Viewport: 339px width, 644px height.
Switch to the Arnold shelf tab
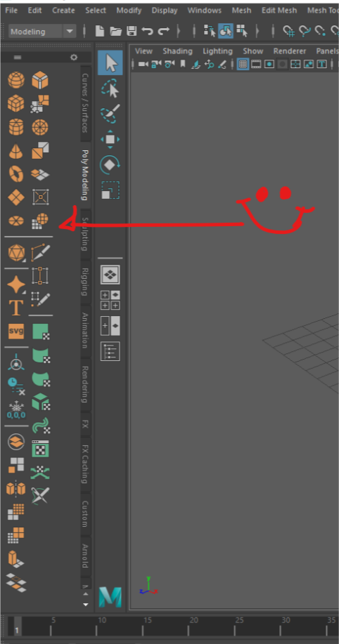(x=84, y=556)
